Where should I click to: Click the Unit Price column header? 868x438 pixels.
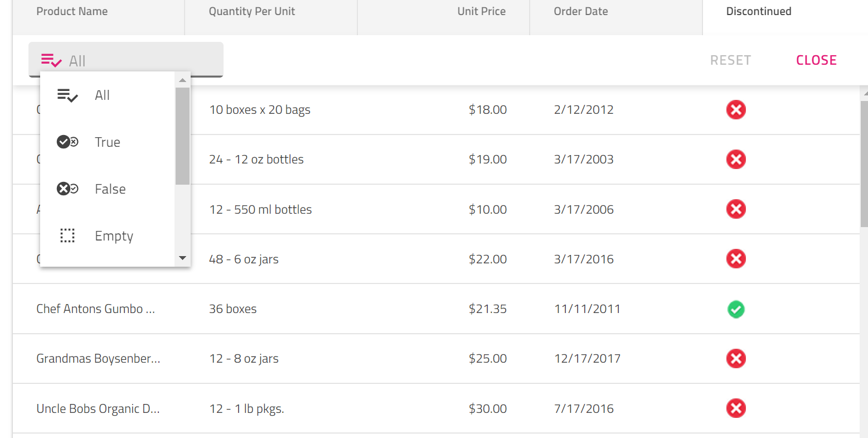(481, 11)
